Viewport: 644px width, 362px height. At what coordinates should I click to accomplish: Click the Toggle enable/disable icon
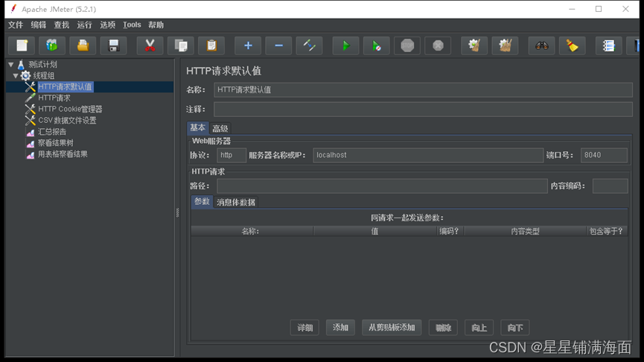[309, 45]
